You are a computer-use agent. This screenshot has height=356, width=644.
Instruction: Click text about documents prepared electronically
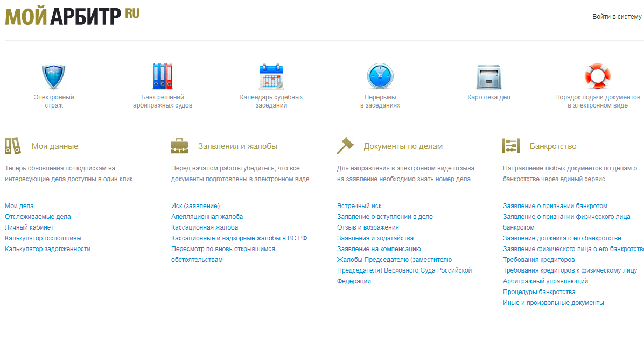tap(241, 174)
